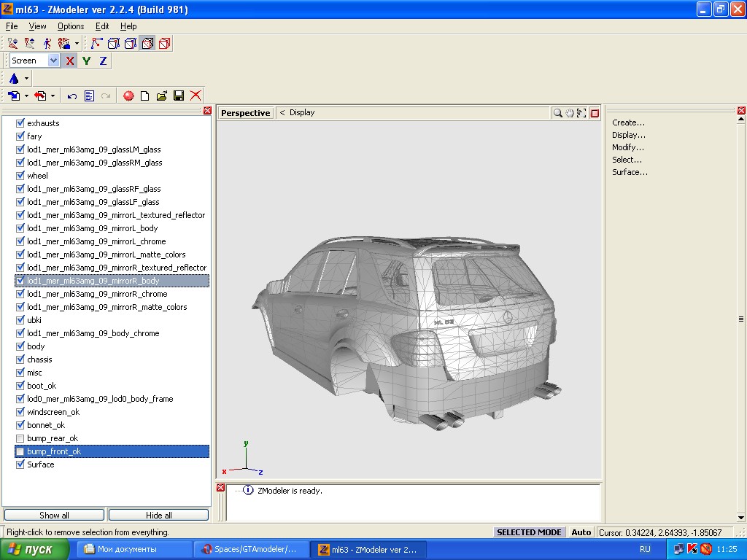Image resolution: width=747 pixels, height=560 pixels.
Task: Click the floppy disk save icon
Action: (179, 96)
